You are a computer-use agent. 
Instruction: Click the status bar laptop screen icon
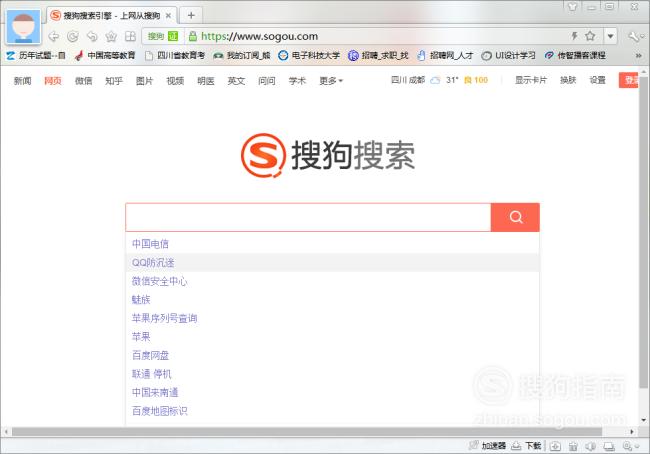[609, 446]
